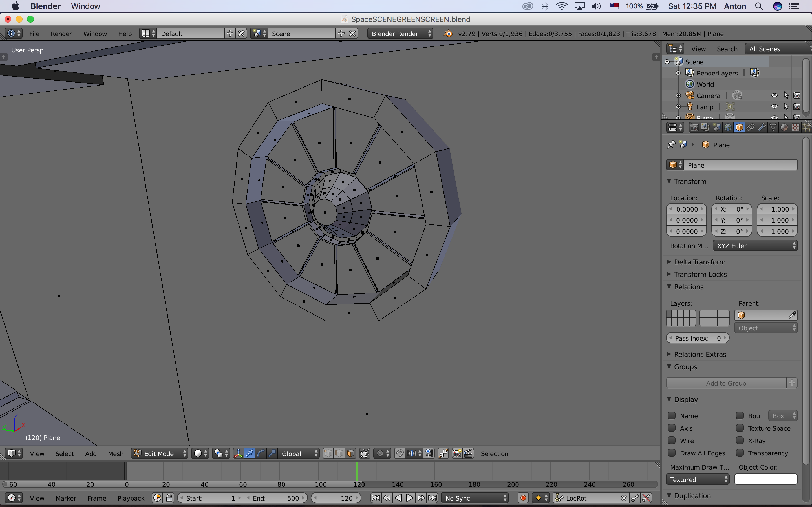
Task: Expand the Relations Extras section
Action: (699, 354)
